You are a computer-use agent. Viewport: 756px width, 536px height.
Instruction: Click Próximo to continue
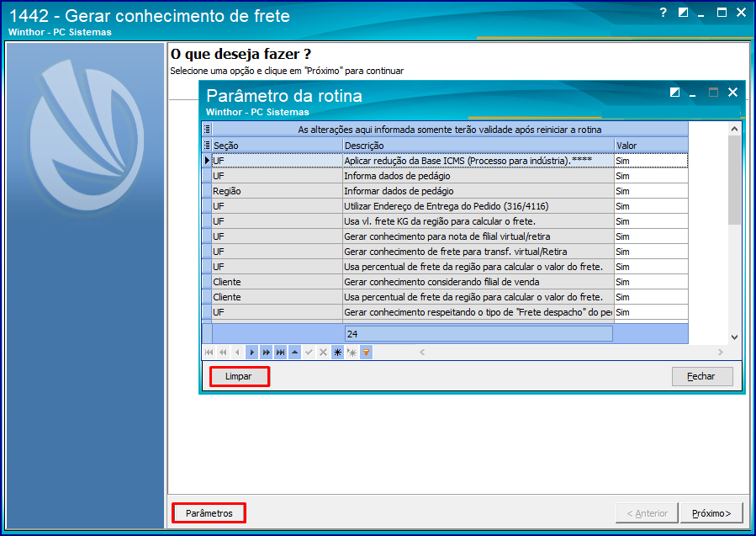coord(711,513)
